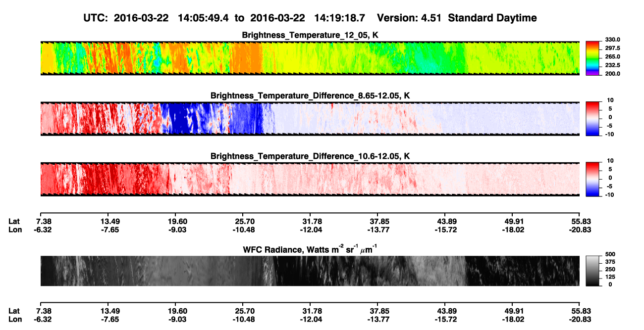Click the 'Lat' label below the WFC strip
This screenshot has width=644, height=330.
coord(14,311)
